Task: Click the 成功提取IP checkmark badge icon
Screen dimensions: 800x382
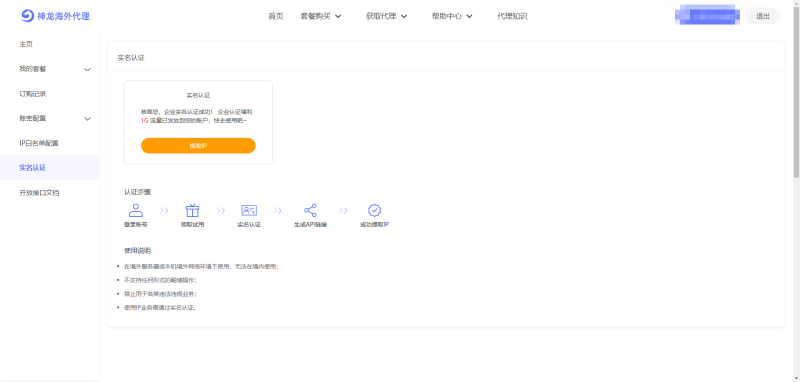Action: (374, 210)
